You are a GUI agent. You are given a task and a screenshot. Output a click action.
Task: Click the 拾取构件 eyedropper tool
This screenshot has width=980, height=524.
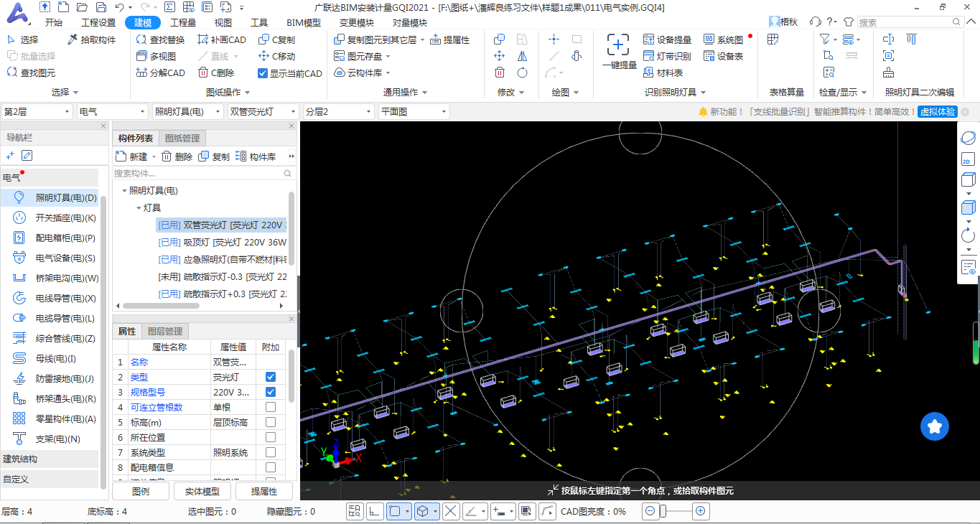(x=91, y=39)
